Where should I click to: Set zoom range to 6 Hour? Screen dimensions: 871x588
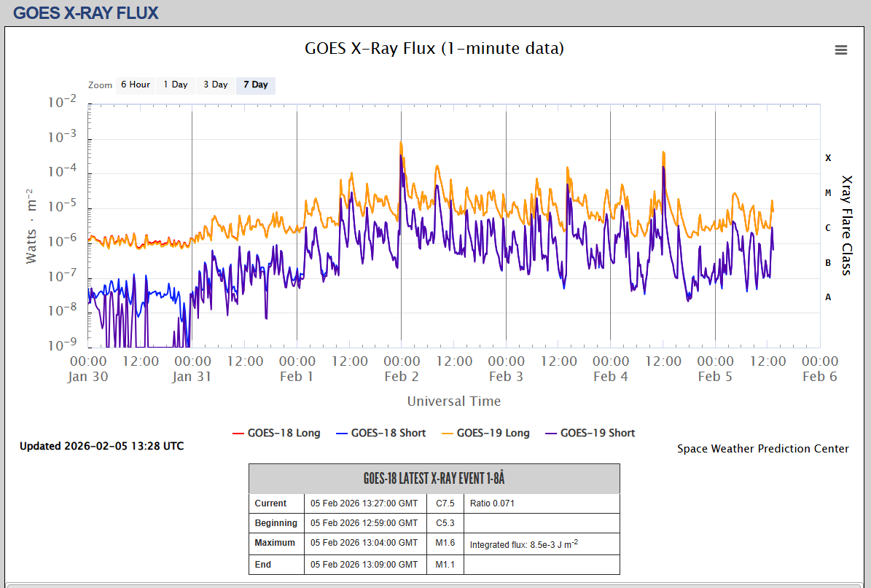click(135, 85)
